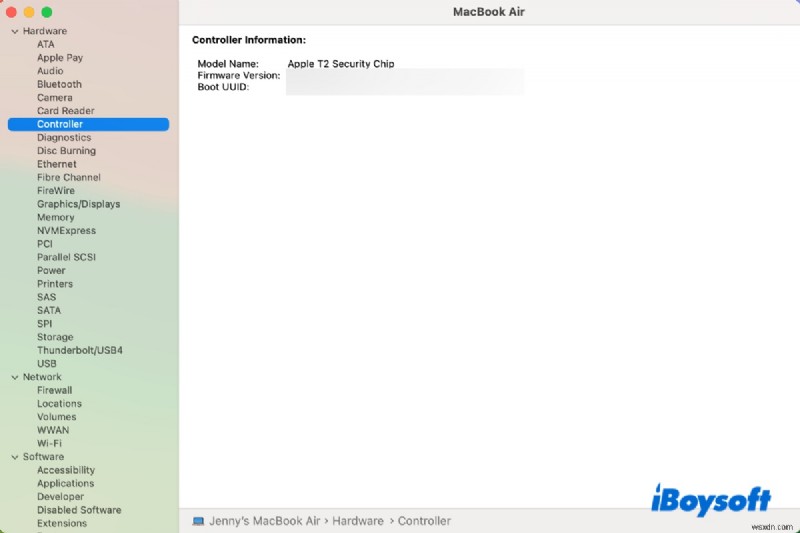Select Locations under Network
The height and width of the screenshot is (533, 800).
[59, 403]
